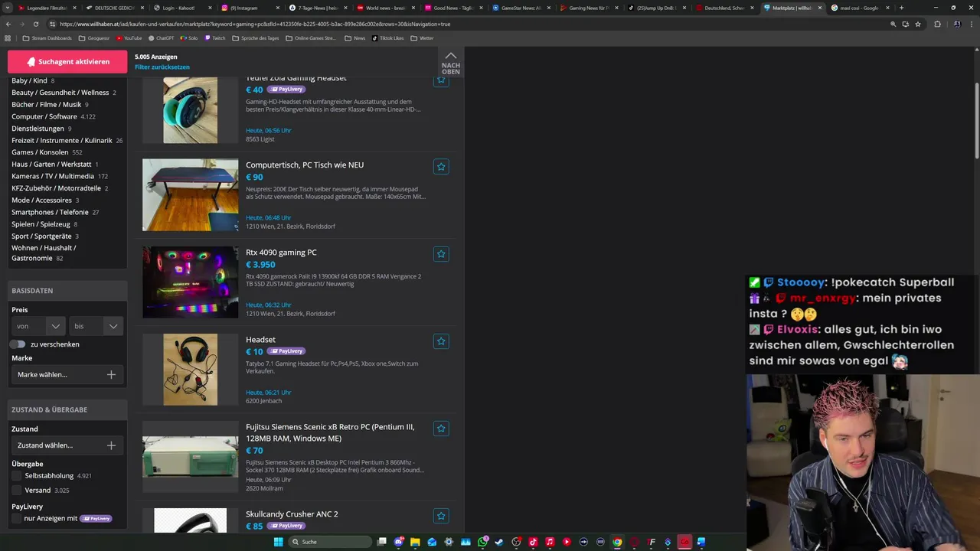Click the 'Filter zurücksetzen' link
Viewport: 980px width, 551px height.
[x=162, y=67]
